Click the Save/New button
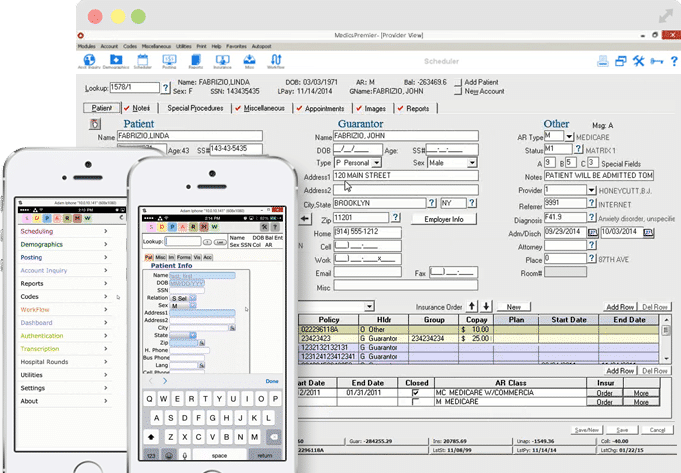This screenshot has width=681, height=473. click(586, 430)
